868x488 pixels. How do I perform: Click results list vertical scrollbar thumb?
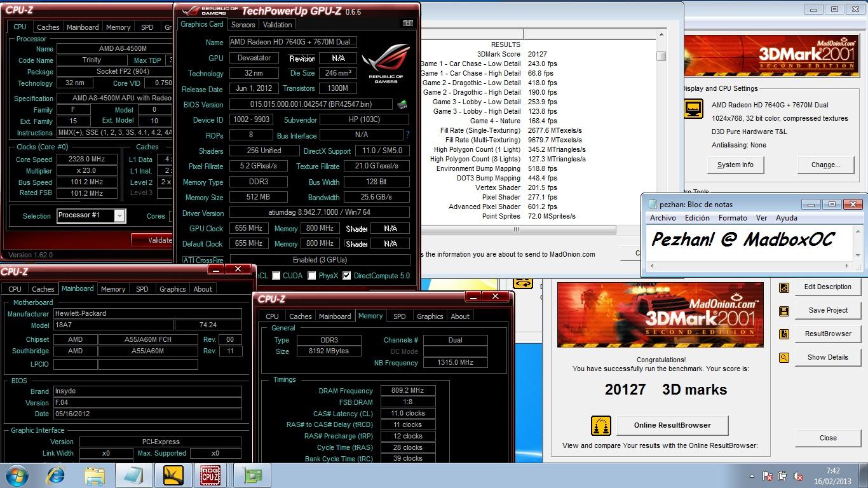pyautogui.click(x=661, y=56)
